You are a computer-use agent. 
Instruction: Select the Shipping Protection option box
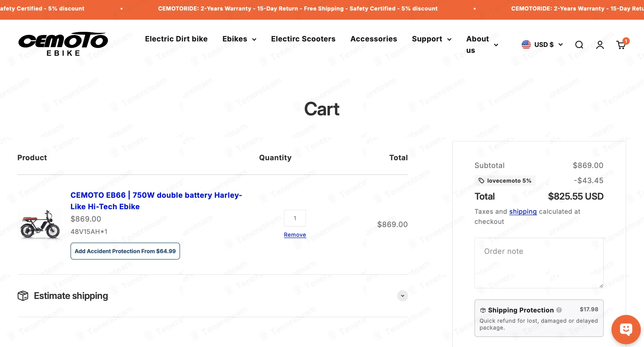pyautogui.click(x=539, y=318)
